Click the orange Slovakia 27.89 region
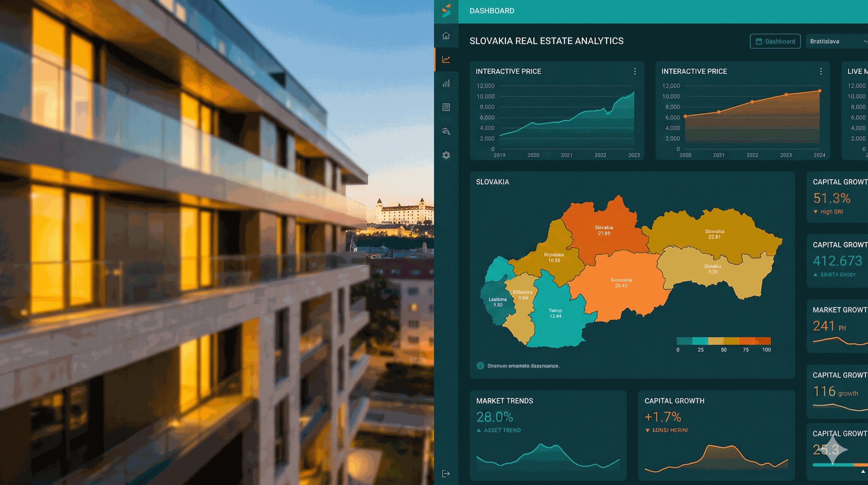The height and width of the screenshot is (485, 868). click(x=603, y=233)
